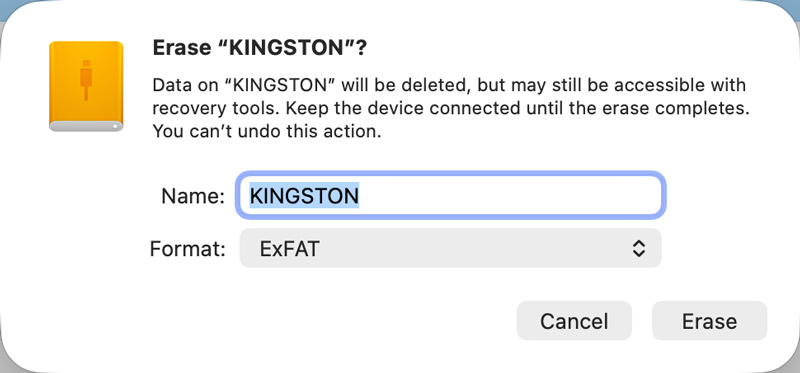Click the Erase "KINGSTON"? heading

[x=260, y=48]
